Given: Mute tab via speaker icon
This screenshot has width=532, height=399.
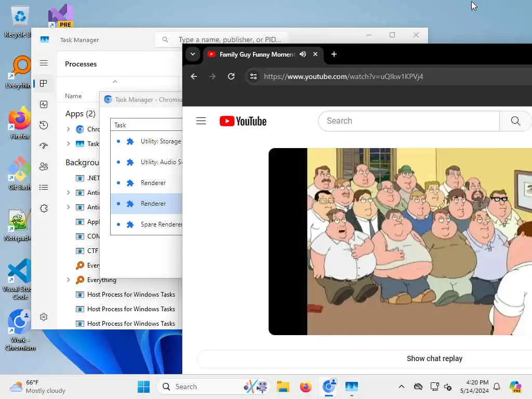Looking at the screenshot, I should tap(303, 54).
